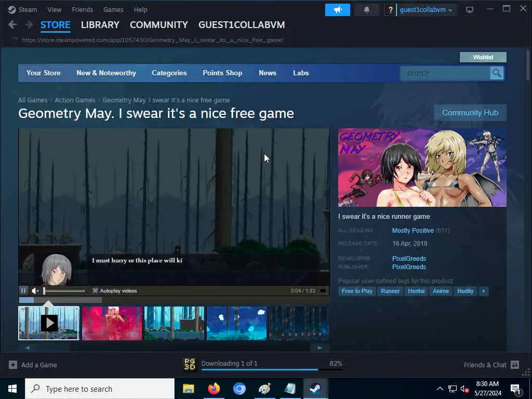
Task: Open the Steam menu
Action: tap(28, 9)
